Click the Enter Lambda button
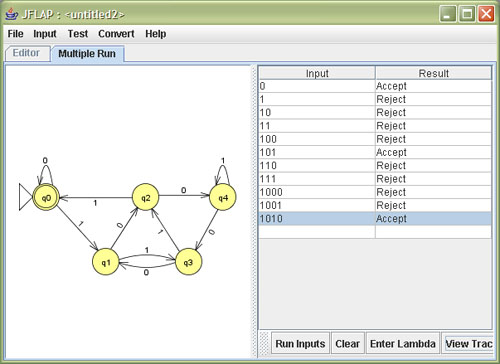This screenshot has height=364, width=500. [403, 343]
